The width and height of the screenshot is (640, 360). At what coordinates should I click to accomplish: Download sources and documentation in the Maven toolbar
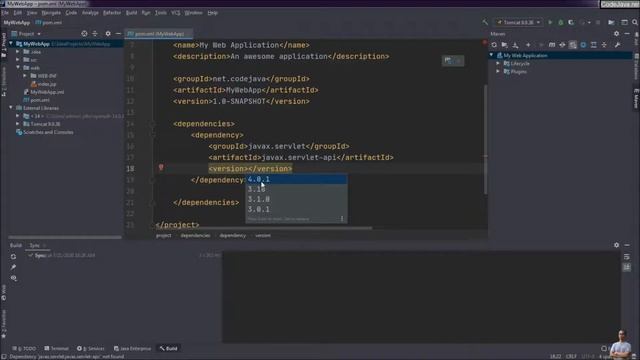pos(516,45)
